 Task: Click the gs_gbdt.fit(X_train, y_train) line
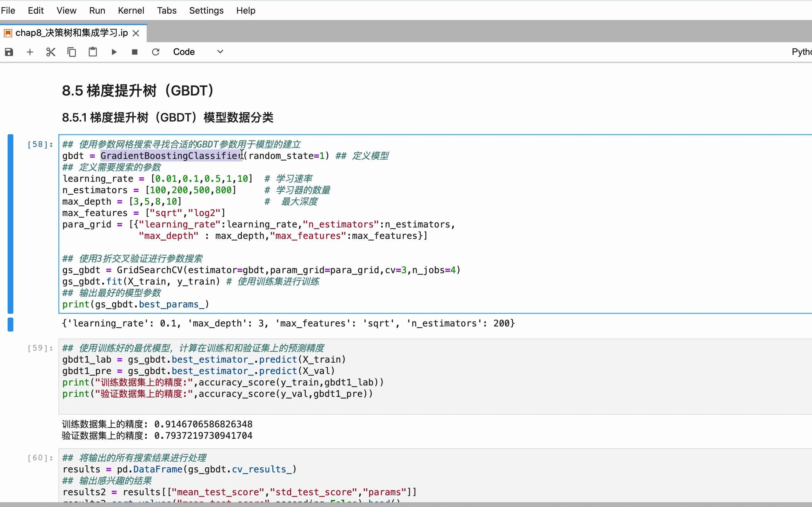190,281
